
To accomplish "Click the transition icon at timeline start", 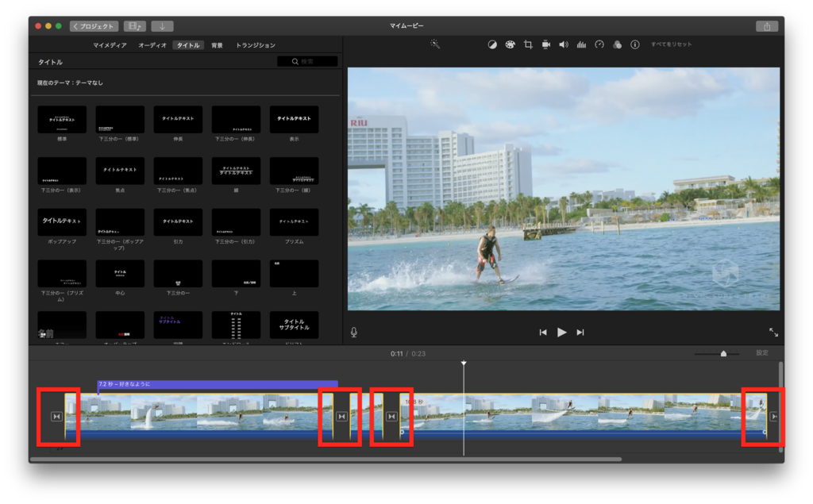I will point(56,417).
